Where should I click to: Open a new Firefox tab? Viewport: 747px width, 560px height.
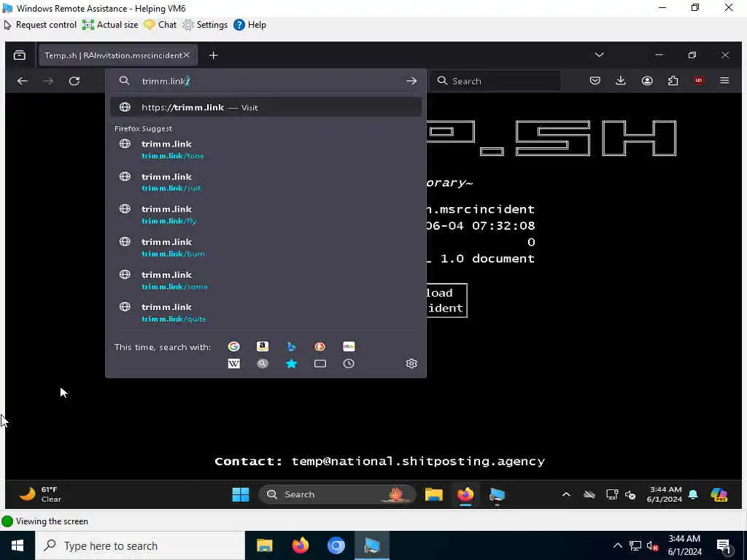point(214,55)
